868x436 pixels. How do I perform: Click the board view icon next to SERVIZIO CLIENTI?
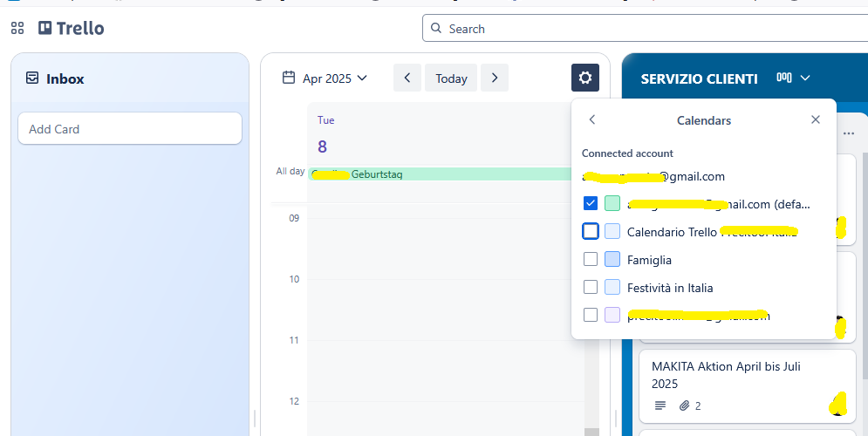tap(784, 78)
